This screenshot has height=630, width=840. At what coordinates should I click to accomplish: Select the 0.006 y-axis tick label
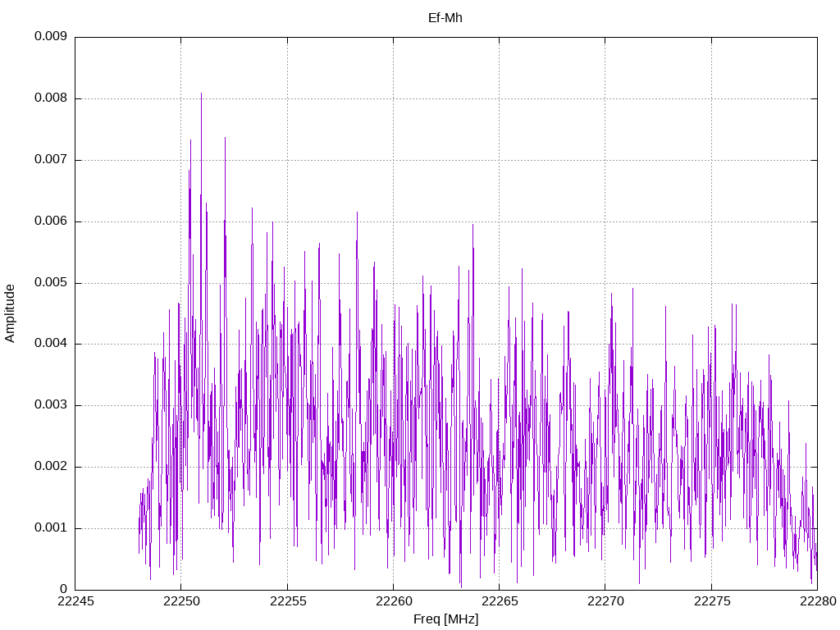[50, 221]
